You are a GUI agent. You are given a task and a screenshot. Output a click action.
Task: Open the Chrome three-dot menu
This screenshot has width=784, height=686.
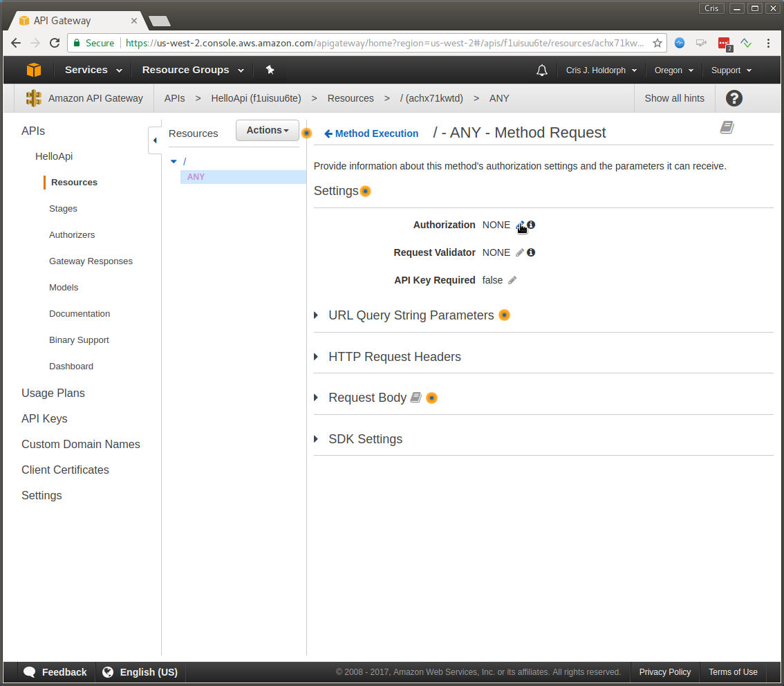point(768,43)
